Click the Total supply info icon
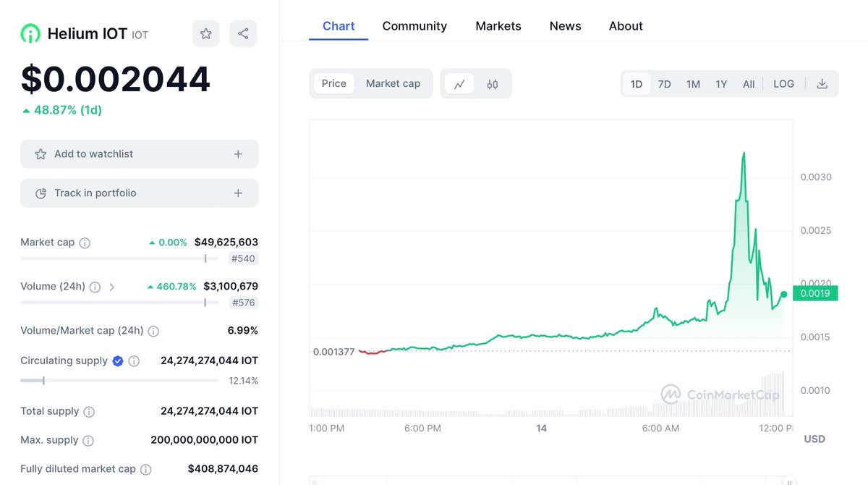This screenshot has width=868, height=485. pyautogui.click(x=89, y=412)
